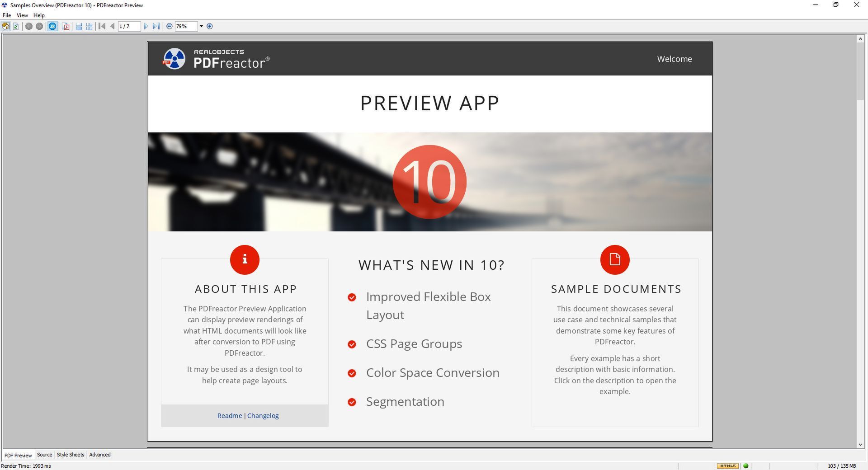Switch to the Source tab

coord(44,455)
